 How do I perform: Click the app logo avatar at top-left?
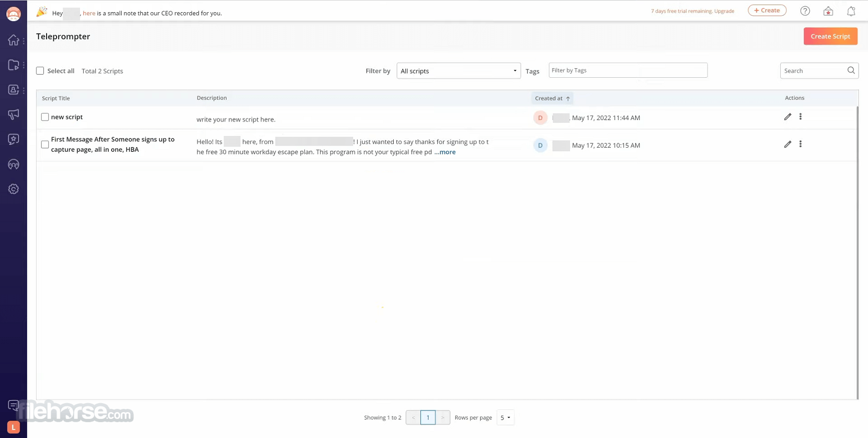(x=13, y=14)
